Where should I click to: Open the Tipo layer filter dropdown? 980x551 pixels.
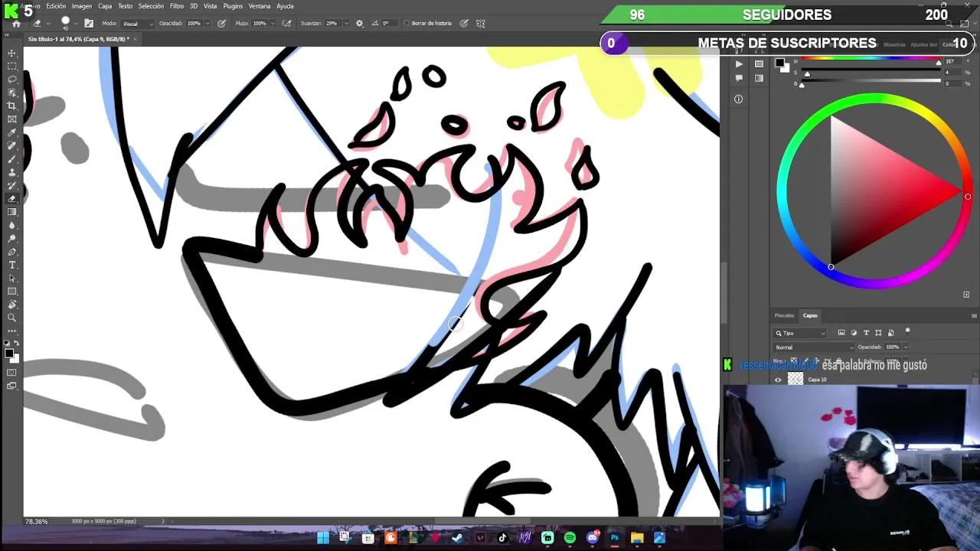pos(800,333)
